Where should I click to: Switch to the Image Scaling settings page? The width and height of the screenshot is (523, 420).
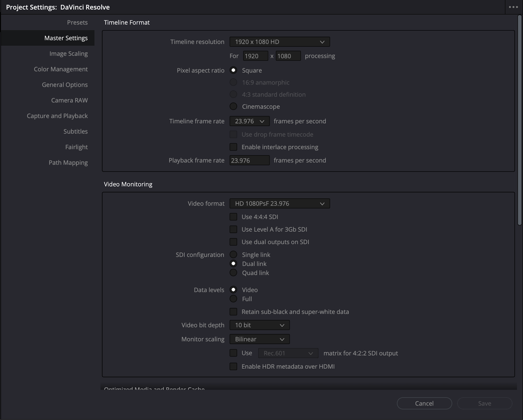coord(69,53)
